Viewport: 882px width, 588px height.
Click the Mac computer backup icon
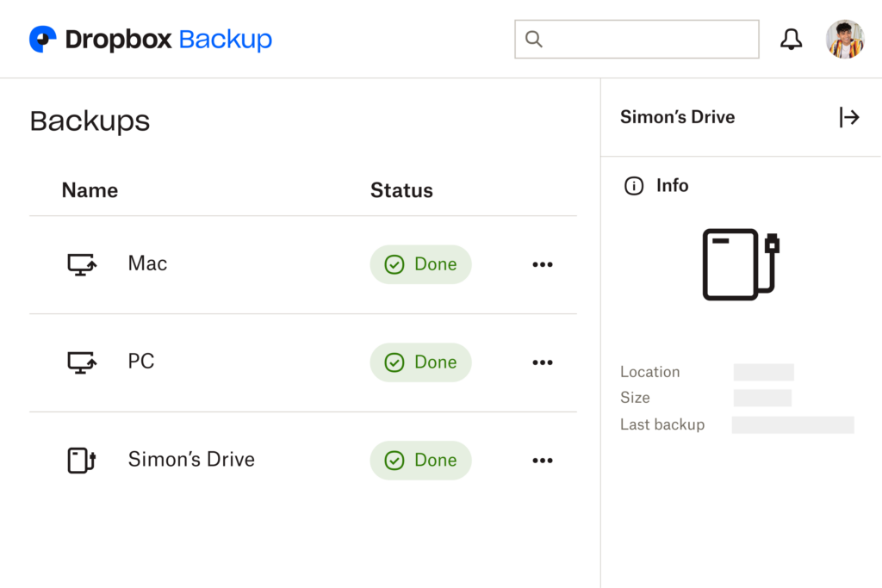point(82,264)
